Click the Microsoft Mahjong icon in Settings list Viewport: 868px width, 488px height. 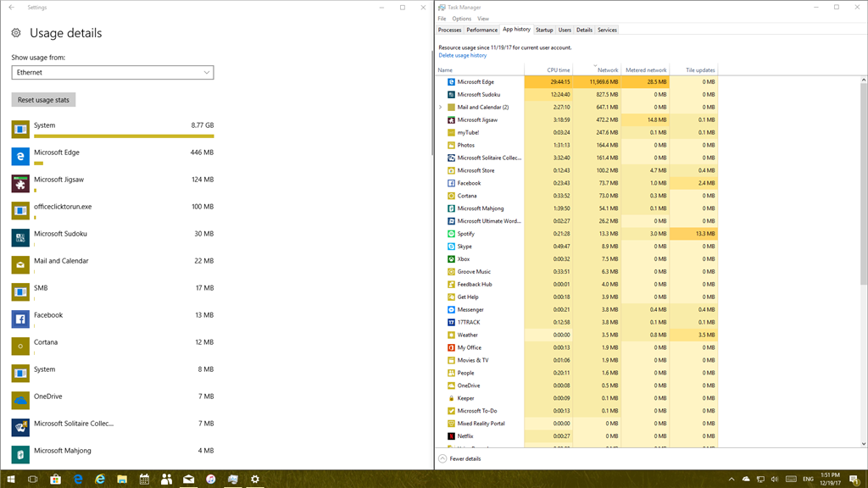pos(20,454)
